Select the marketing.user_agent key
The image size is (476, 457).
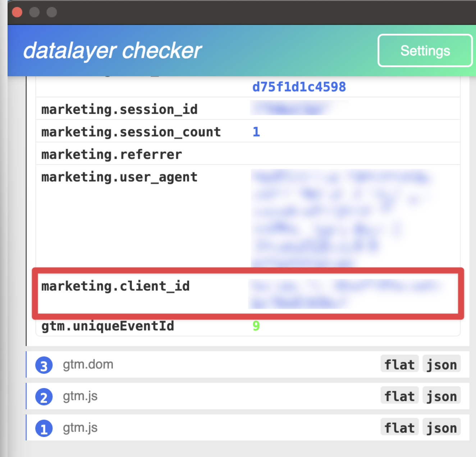[119, 177]
